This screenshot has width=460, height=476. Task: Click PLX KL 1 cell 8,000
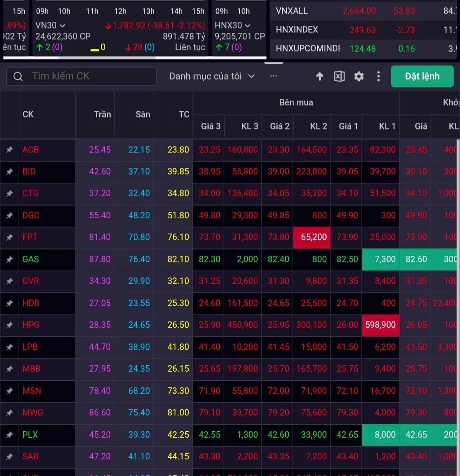pos(381,435)
